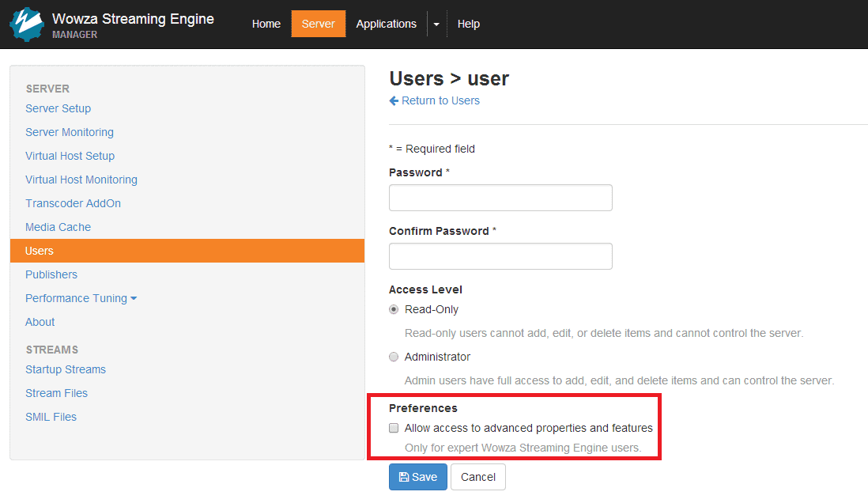Click the Access Level label
This screenshot has height=503, width=868.
[425, 289]
